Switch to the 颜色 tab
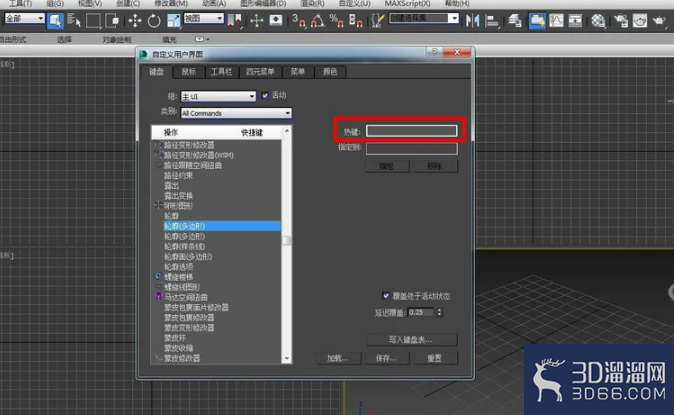Image resolution: width=674 pixels, height=415 pixels. pyautogui.click(x=330, y=72)
